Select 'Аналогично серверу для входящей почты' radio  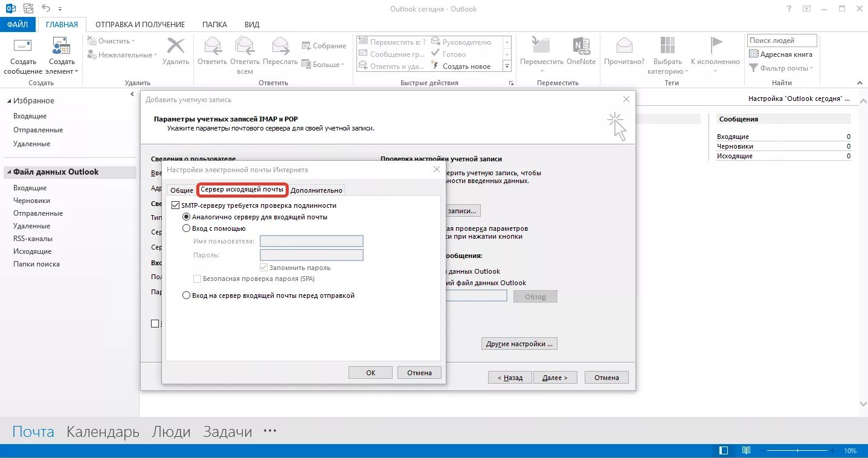pyautogui.click(x=187, y=217)
